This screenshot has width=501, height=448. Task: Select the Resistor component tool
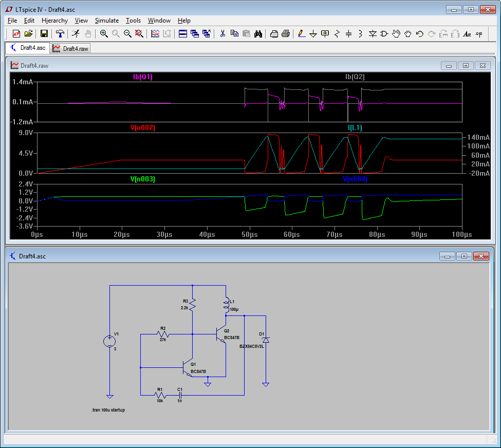point(337,34)
